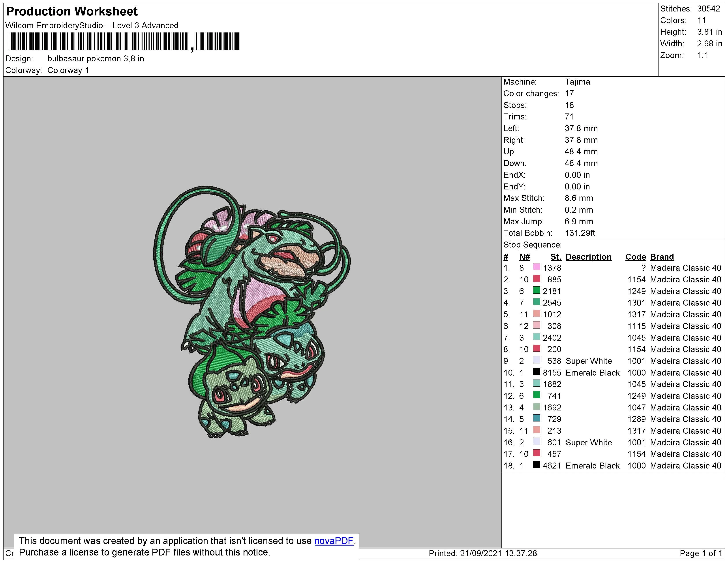Select the 'Colorway 1' value
Image resolution: width=728 pixels, height=563 pixels.
(x=68, y=70)
